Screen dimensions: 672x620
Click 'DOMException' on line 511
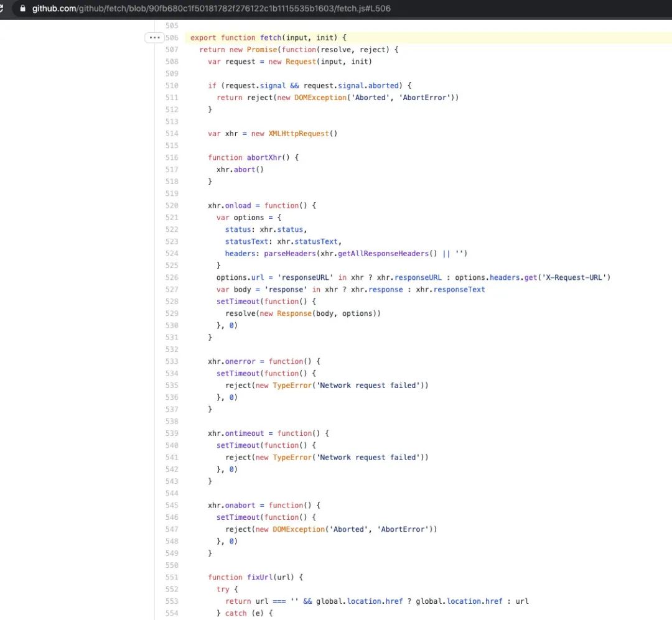tap(320, 98)
